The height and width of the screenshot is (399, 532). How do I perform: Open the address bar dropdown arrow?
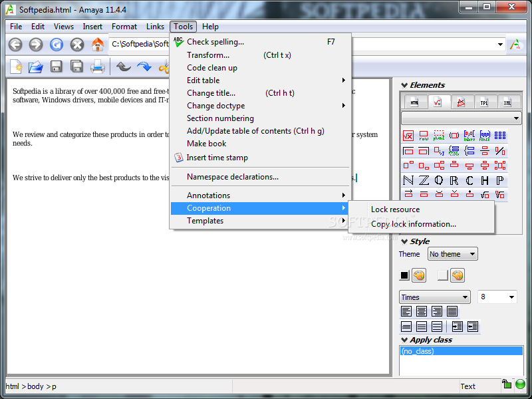(500, 45)
